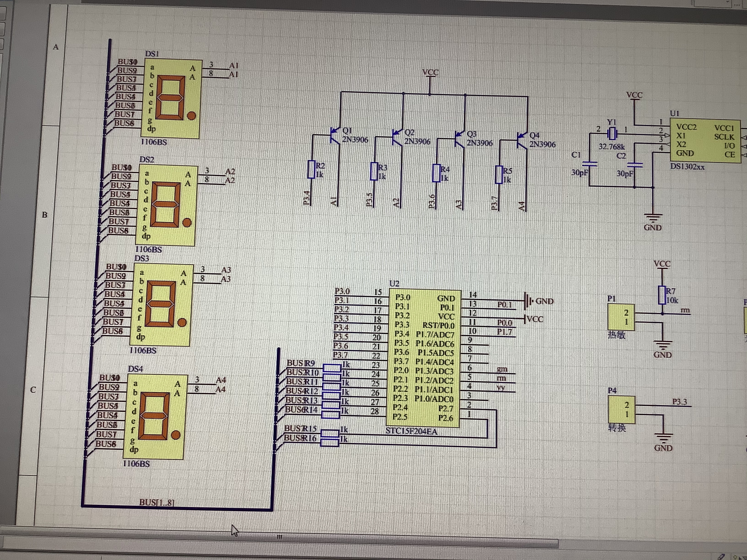Click the 1106BS text under DS1
This screenshot has height=560, width=747.
pos(154,142)
